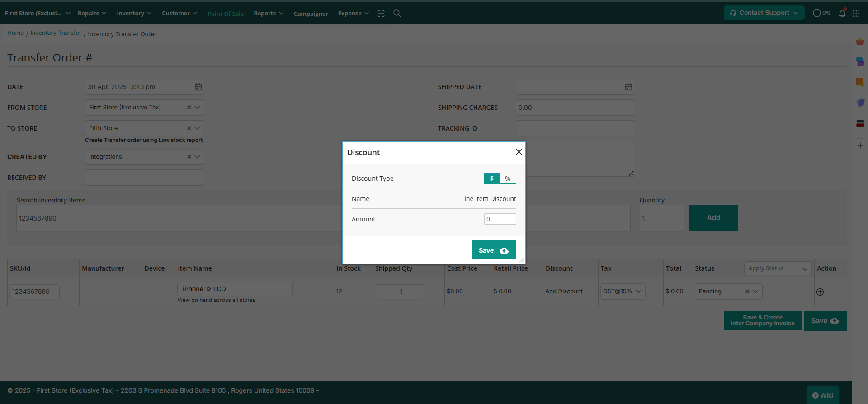Viewport: 868px width, 404px height.
Task: Click the Amount input field
Action: click(500, 219)
